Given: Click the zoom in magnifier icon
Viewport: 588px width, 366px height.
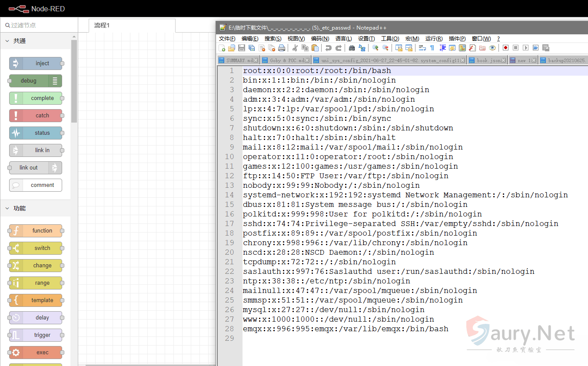Looking at the screenshot, I should tap(375, 48).
